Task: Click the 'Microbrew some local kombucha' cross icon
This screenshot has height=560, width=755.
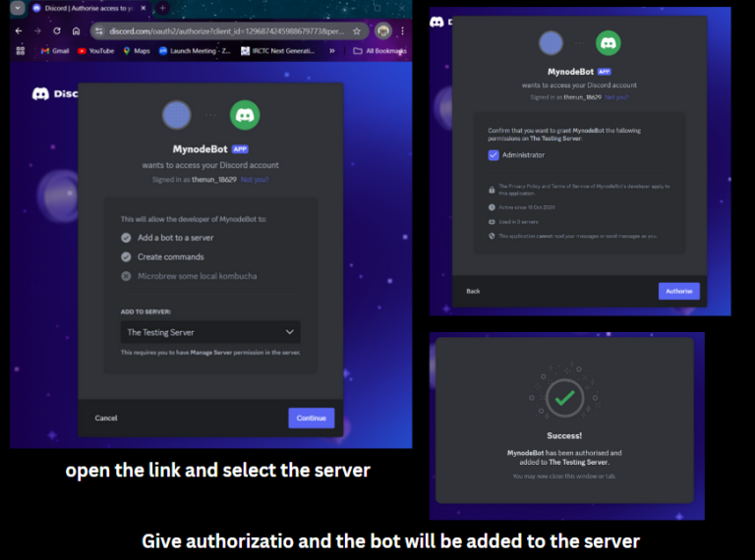Action: click(x=126, y=276)
